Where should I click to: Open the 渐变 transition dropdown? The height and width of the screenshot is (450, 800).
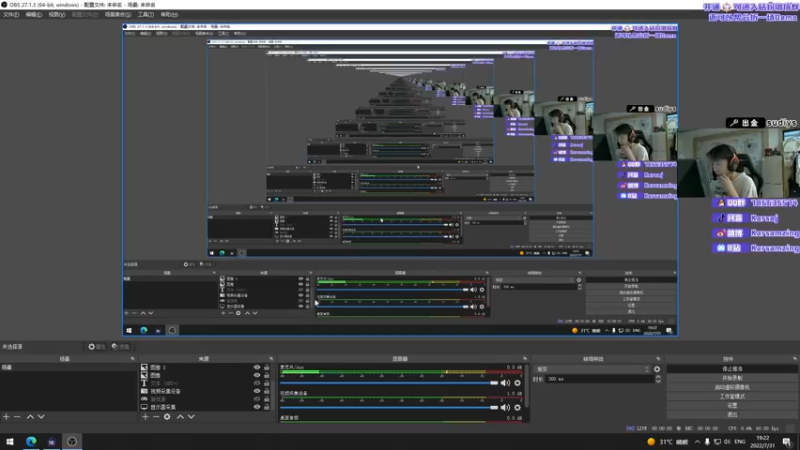[592, 369]
